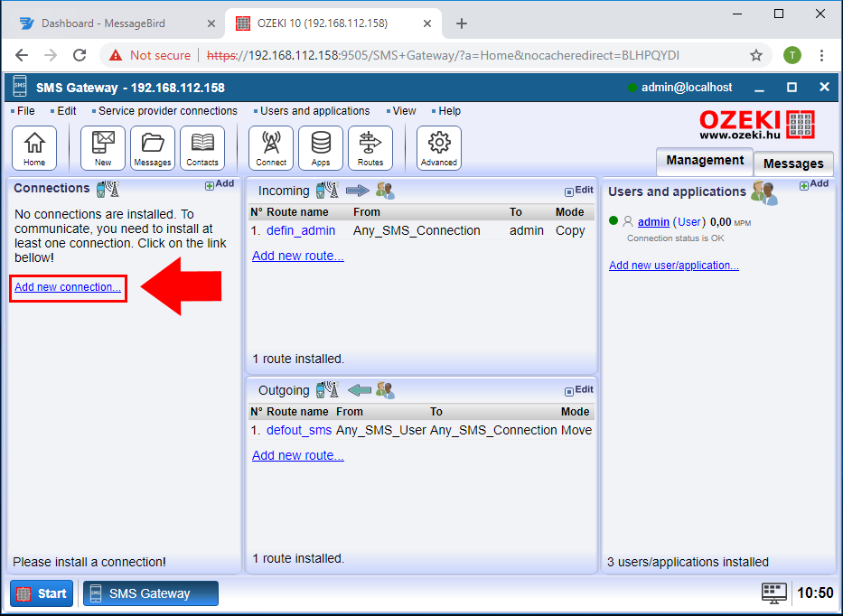This screenshot has width=843, height=616.
Task: Open the Advanced gear icon
Action: pyautogui.click(x=439, y=148)
